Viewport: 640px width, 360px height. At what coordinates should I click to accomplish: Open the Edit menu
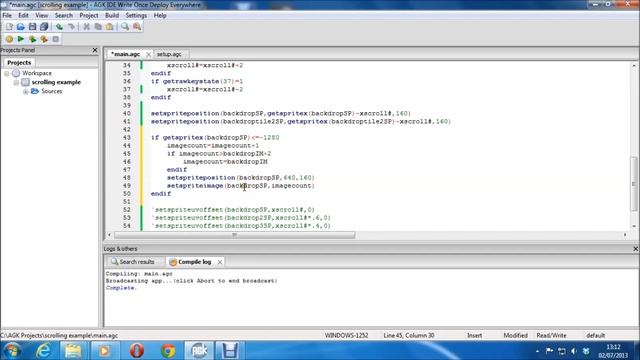coord(23,16)
